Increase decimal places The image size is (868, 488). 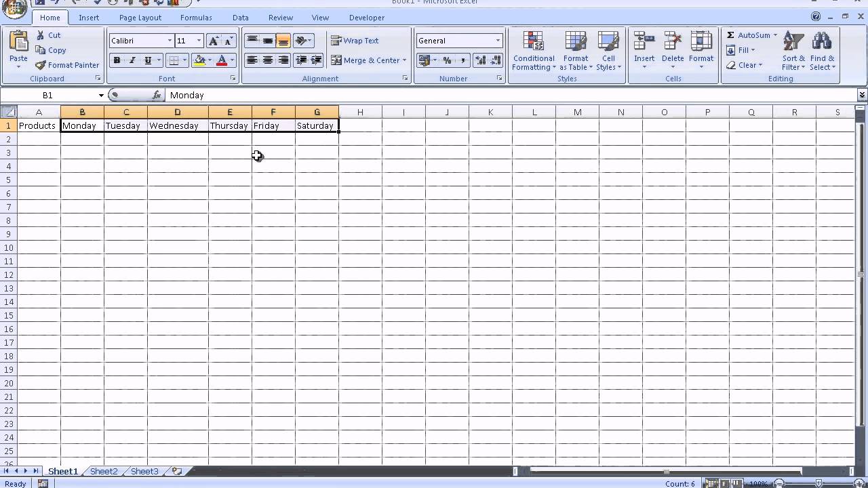pyautogui.click(x=481, y=60)
